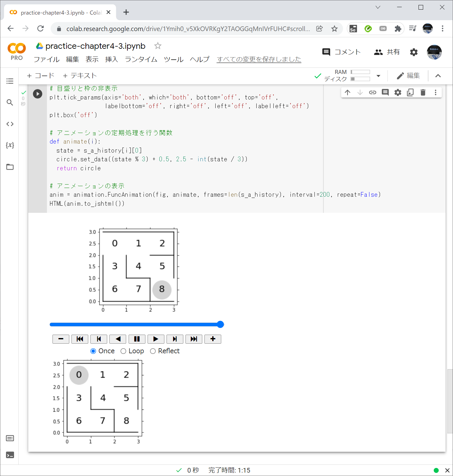Screen dimensions: 453x476
Task: Open Colab PRO logo home
Action: coord(17,51)
